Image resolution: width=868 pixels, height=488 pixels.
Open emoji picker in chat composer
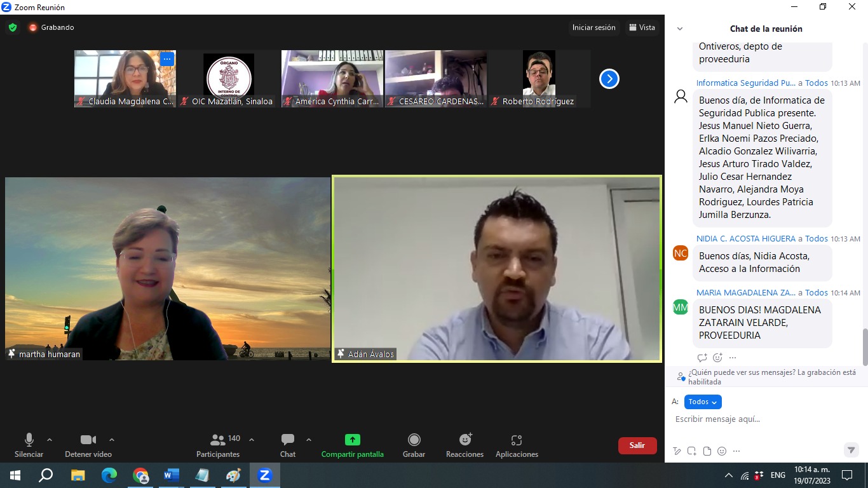click(722, 451)
